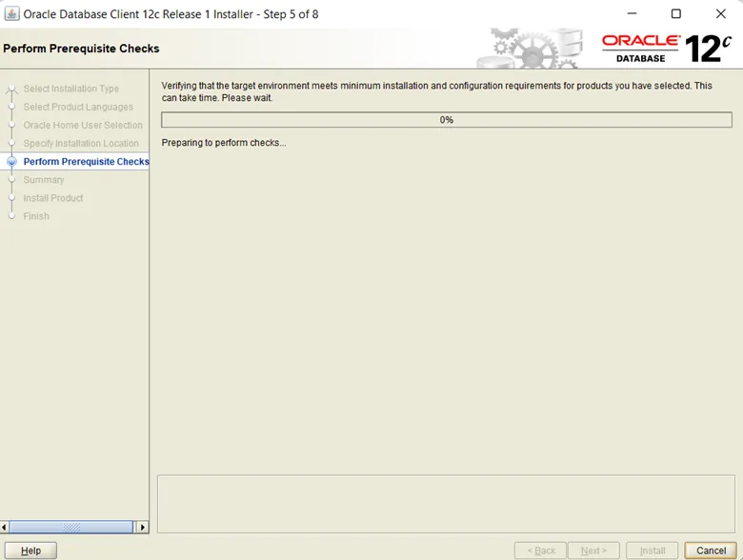The width and height of the screenshot is (743, 560).
Task: Click the empty details pane at bottom
Action: [x=446, y=504]
